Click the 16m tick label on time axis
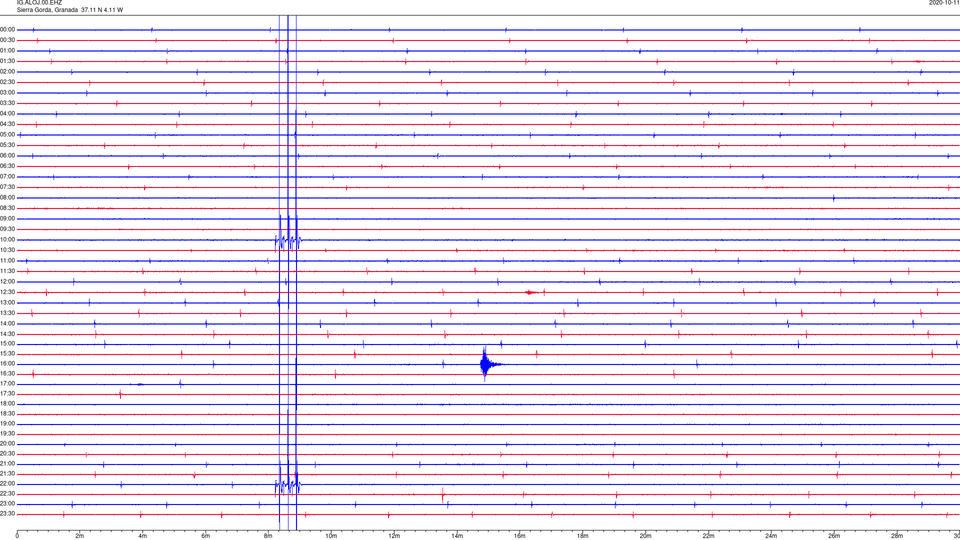This screenshot has width=960, height=540. coord(520,536)
